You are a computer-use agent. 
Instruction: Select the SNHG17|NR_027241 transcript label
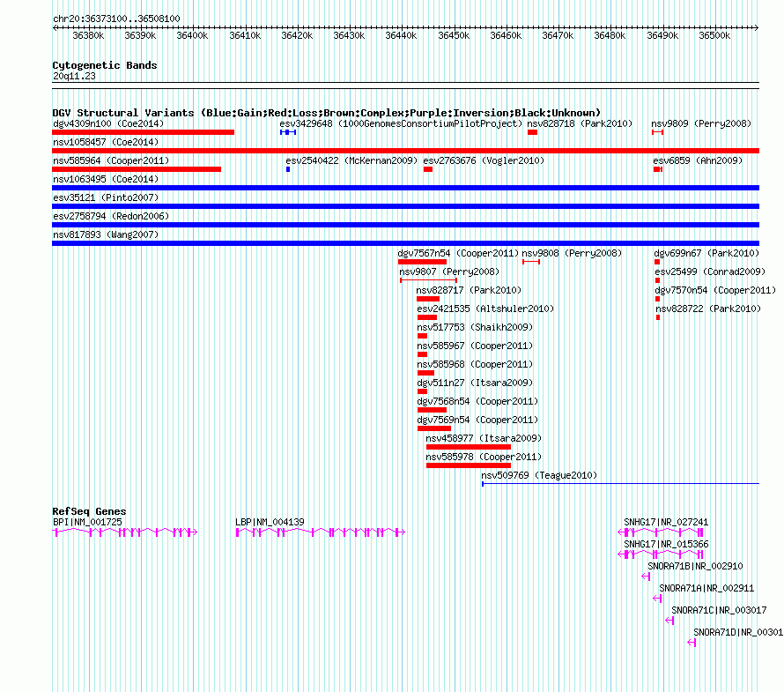(x=666, y=522)
